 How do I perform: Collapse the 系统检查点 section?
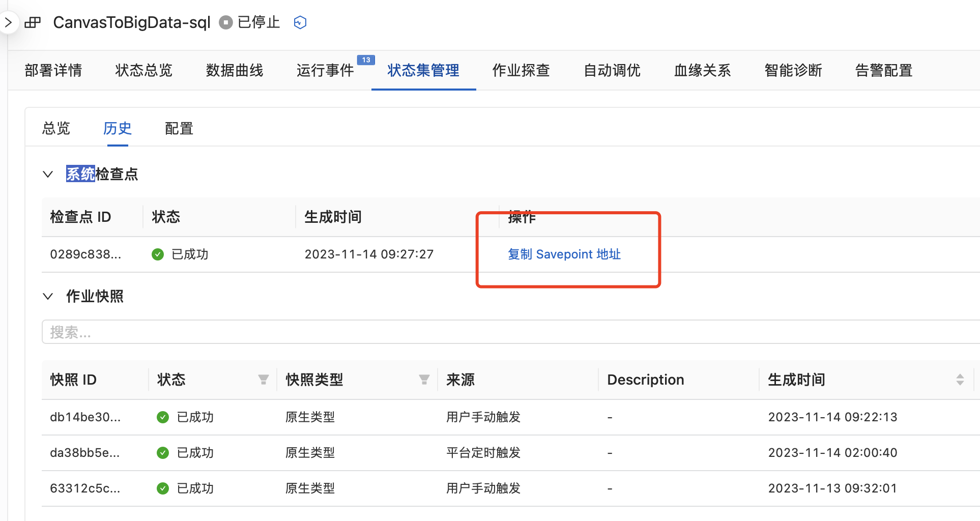[x=48, y=175]
